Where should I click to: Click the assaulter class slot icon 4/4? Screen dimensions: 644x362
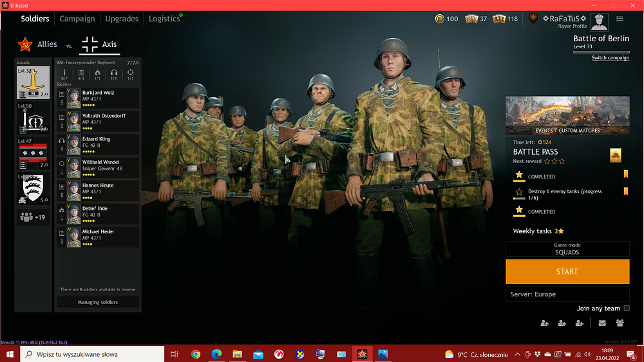pyautogui.click(x=81, y=74)
